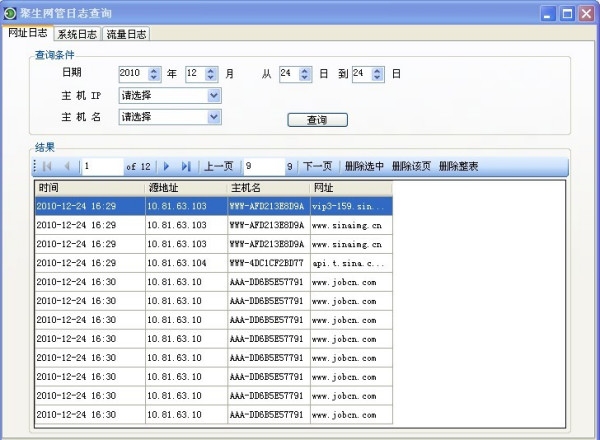Jump to last page icon
Viewport: 600px width, 440px height.
point(186,166)
